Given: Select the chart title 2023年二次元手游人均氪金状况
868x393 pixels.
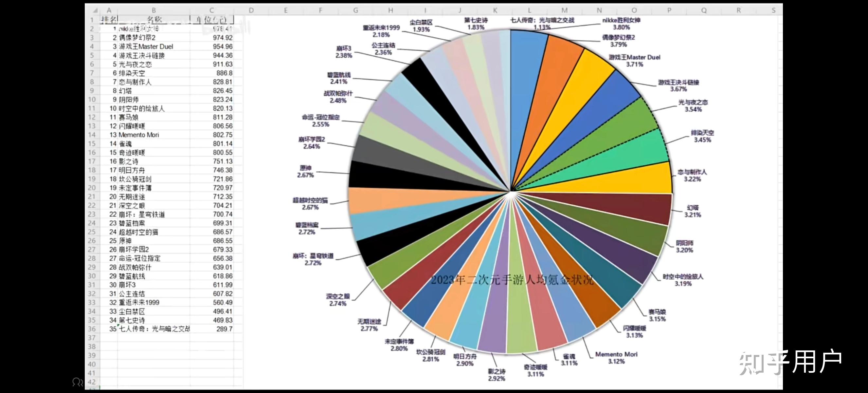Looking at the screenshot, I should [512, 280].
